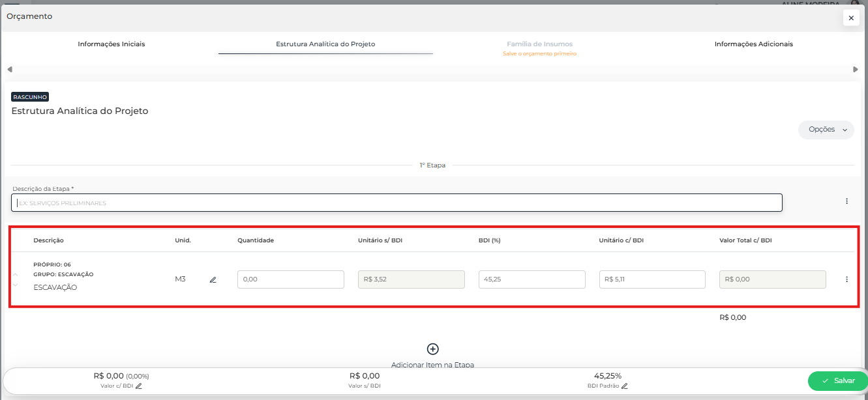Edit BDI Padrão with pencil icon
Screen dimensions: 868x400
[624, 386]
